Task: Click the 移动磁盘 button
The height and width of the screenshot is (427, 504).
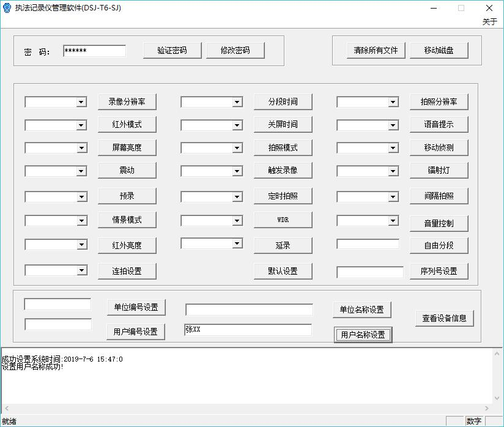Action: (439, 50)
